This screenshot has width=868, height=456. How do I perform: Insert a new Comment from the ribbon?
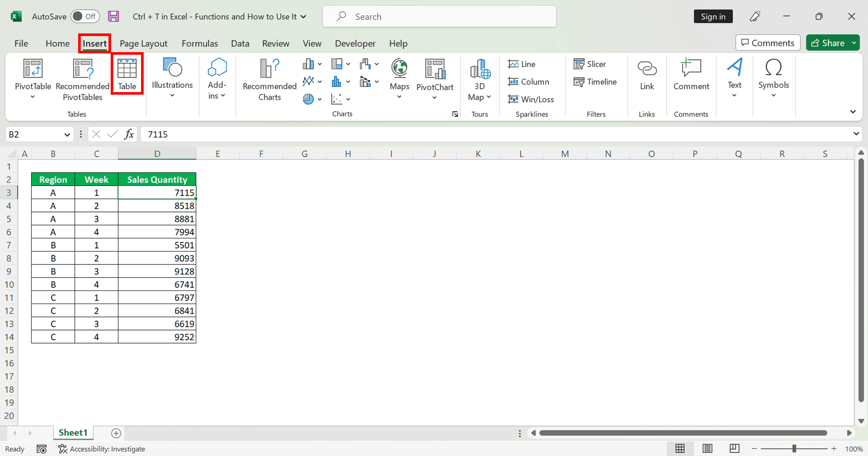(691, 75)
